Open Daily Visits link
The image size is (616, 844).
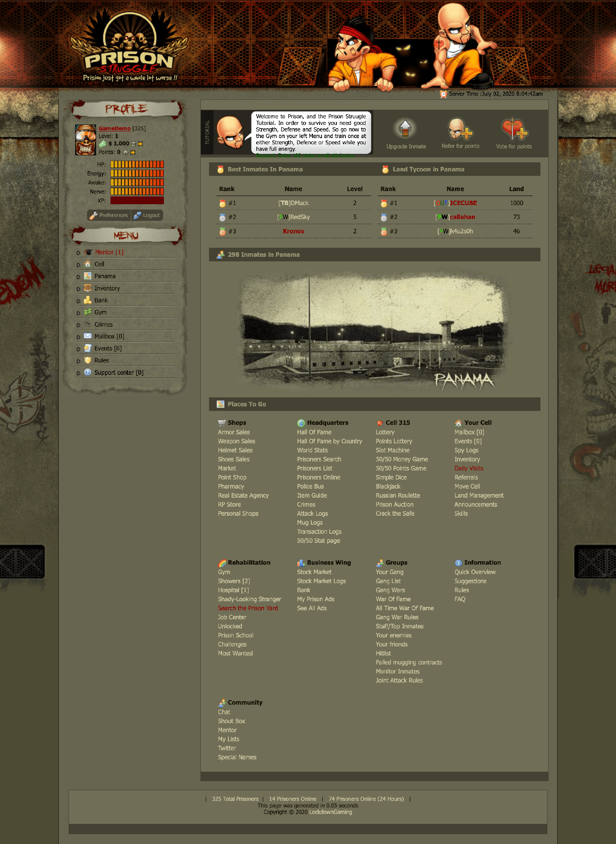[x=469, y=468]
